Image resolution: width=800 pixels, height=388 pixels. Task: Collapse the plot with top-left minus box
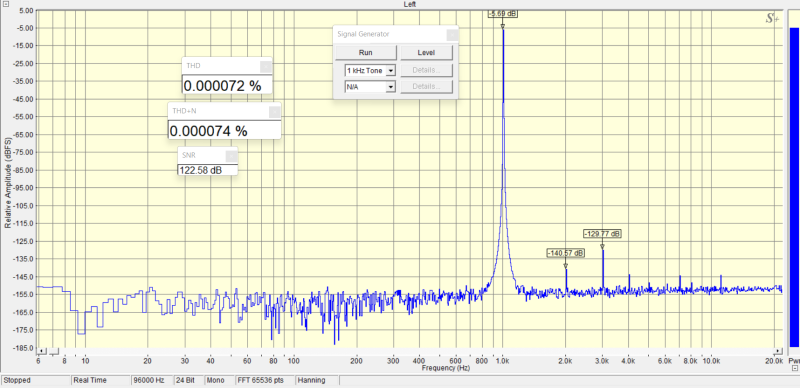pyautogui.click(x=6, y=3)
